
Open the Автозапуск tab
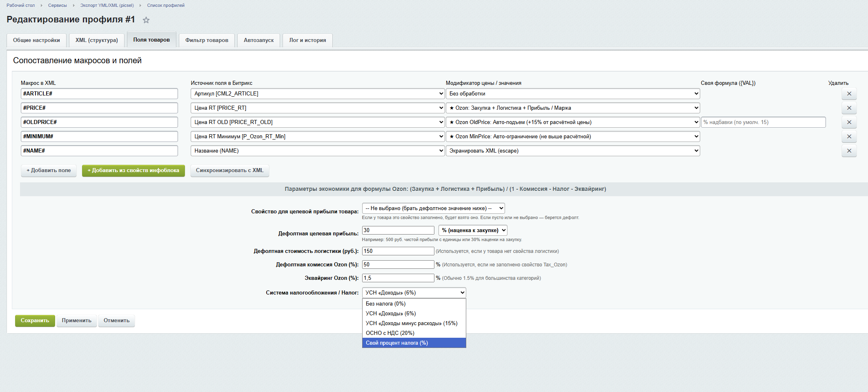tap(259, 40)
